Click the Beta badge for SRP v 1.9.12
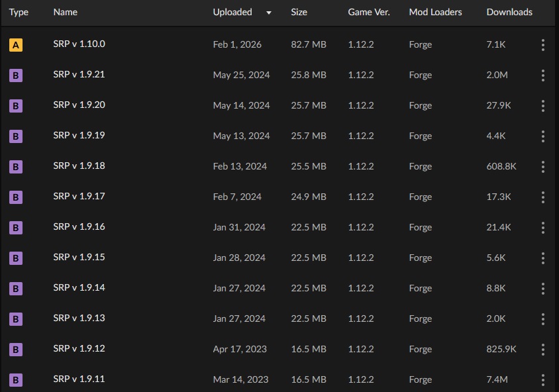Viewport: 559px width, 392px height. pos(16,350)
